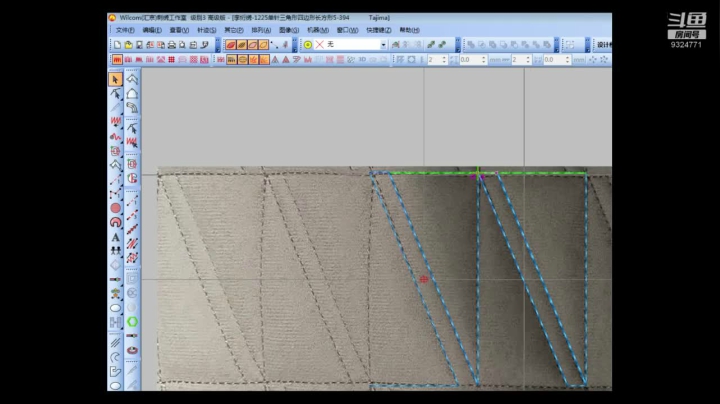This screenshot has width=720, height=404.
Task: Open the 针迹(S) menu
Action: coord(207,30)
